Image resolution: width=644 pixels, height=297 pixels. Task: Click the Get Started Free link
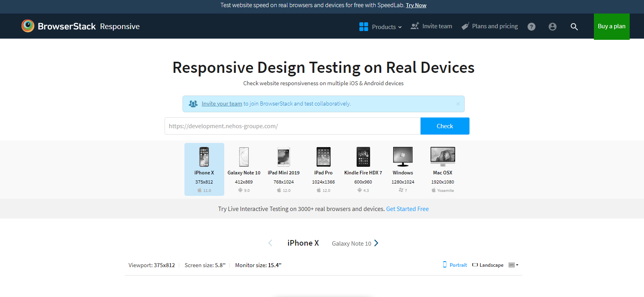point(407,209)
